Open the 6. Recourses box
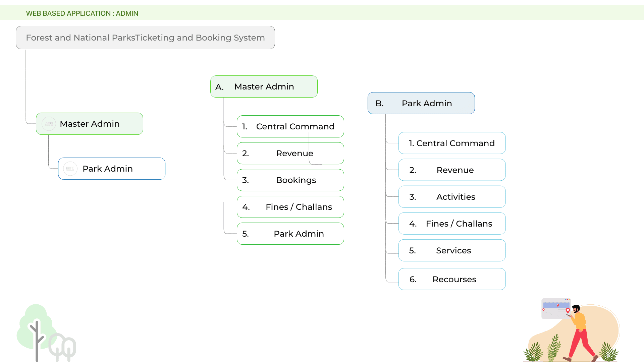 click(x=452, y=279)
